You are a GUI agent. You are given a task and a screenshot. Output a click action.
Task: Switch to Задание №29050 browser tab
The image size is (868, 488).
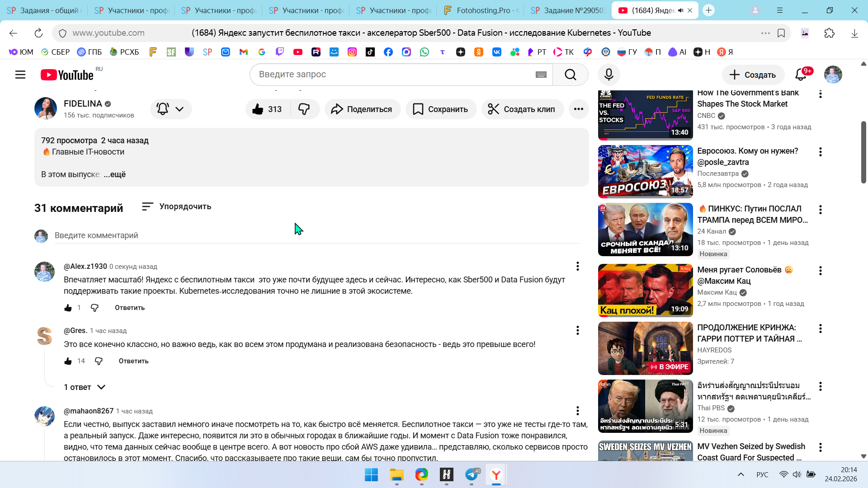coord(568,10)
